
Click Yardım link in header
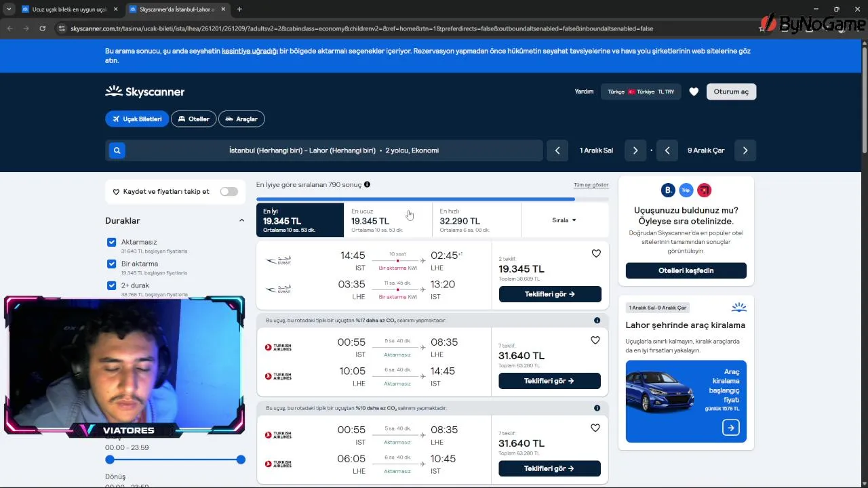point(584,91)
